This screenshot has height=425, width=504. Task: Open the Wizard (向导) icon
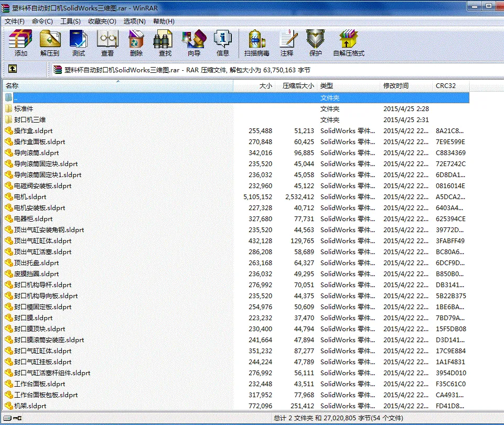(x=194, y=39)
